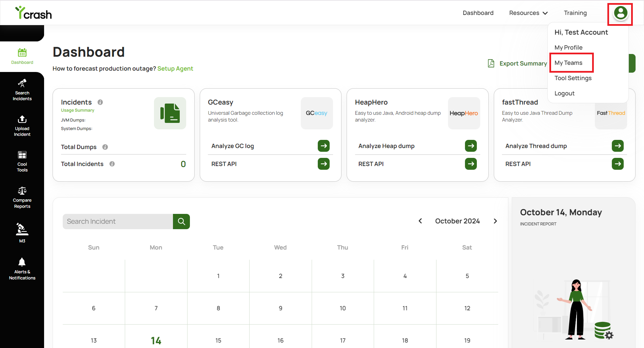Image resolution: width=644 pixels, height=348 pixels.
Task: Select Logout from account menu
Action: click(564, 93)
